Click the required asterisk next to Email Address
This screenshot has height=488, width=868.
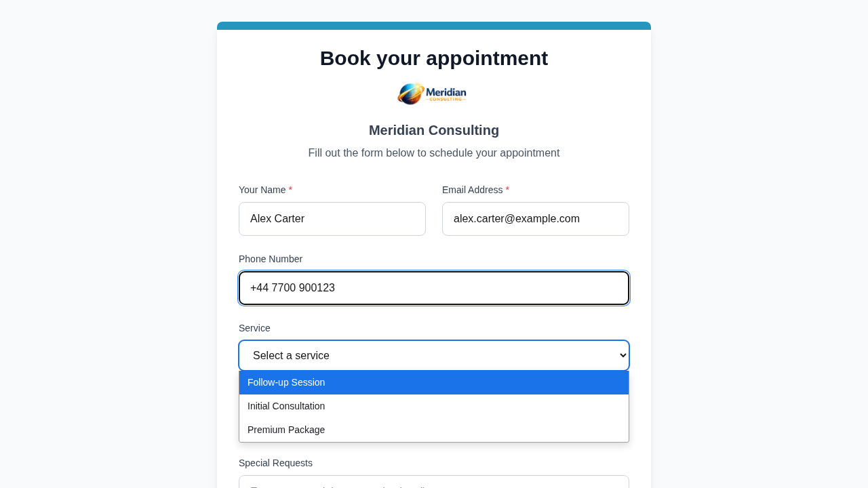[x=507, y=190]
